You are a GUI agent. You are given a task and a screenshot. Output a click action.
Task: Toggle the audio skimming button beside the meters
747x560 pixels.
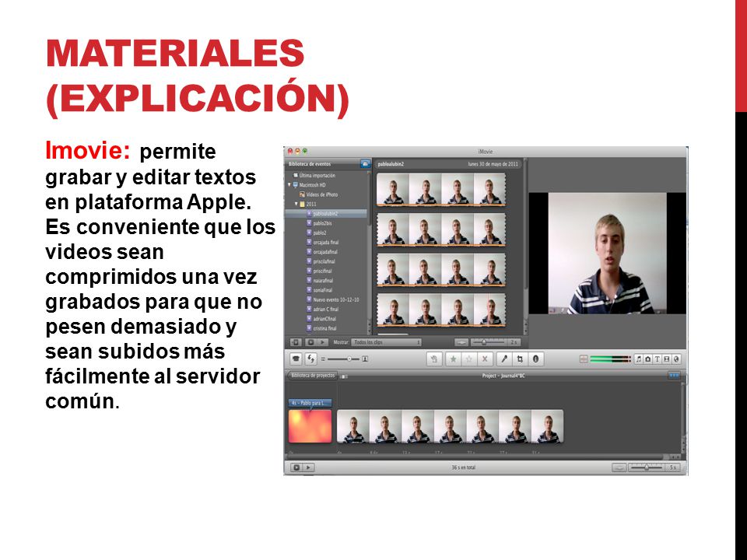point(584,359)
